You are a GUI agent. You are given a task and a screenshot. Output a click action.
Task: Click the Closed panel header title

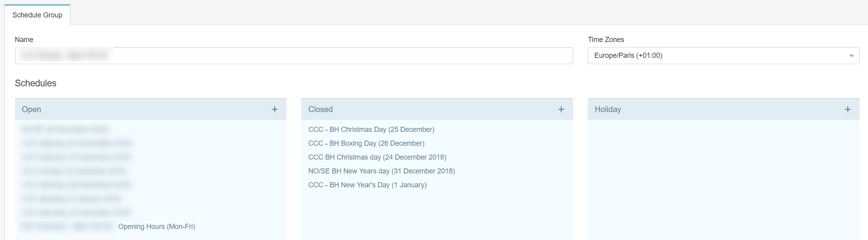[320, 109]
